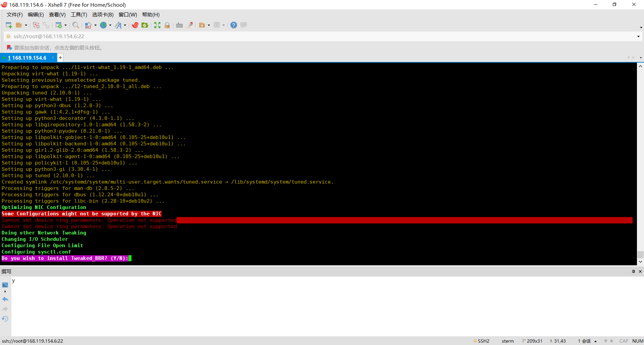
Task: Add new tab with plus button
Action: click(60, 58)
